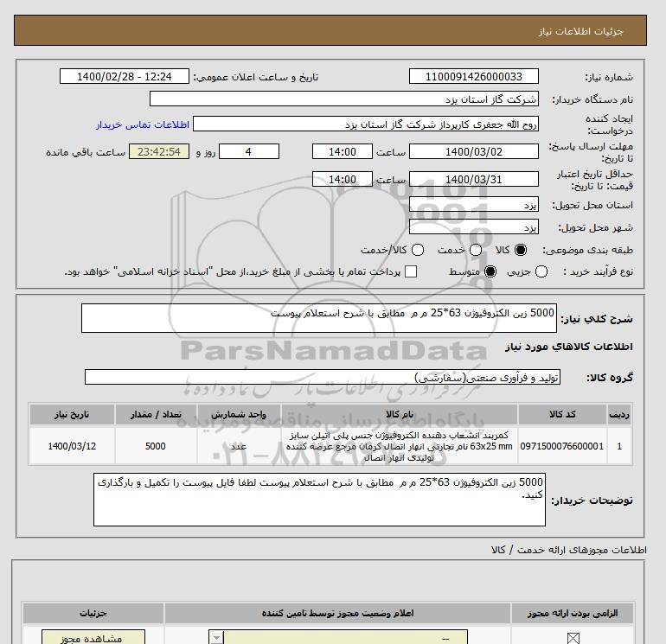
Task: Click the تعداد / مقدار column header
Action: (x=156, y=414)
